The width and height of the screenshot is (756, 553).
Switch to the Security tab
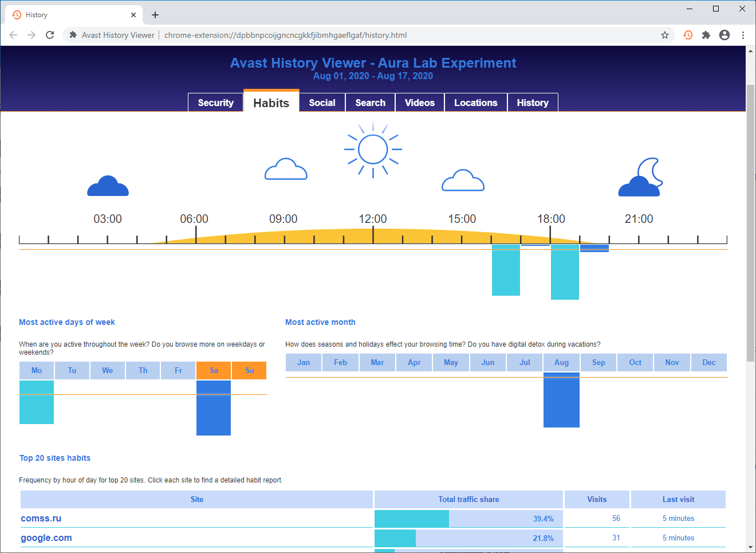(216, 103)
